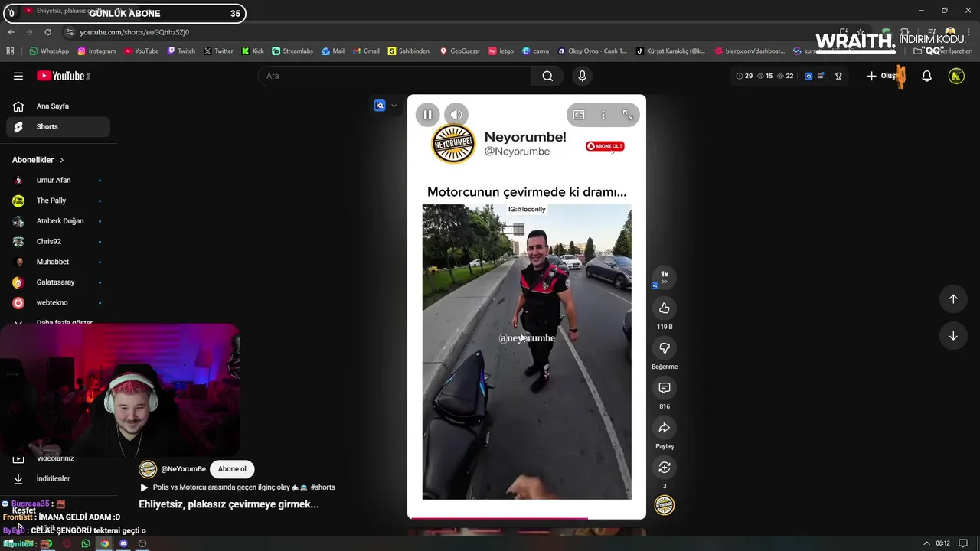Submit search with the magnifier button
This screenshot has height=551, width=980.
pyautogui.click(x=547, y=76)
